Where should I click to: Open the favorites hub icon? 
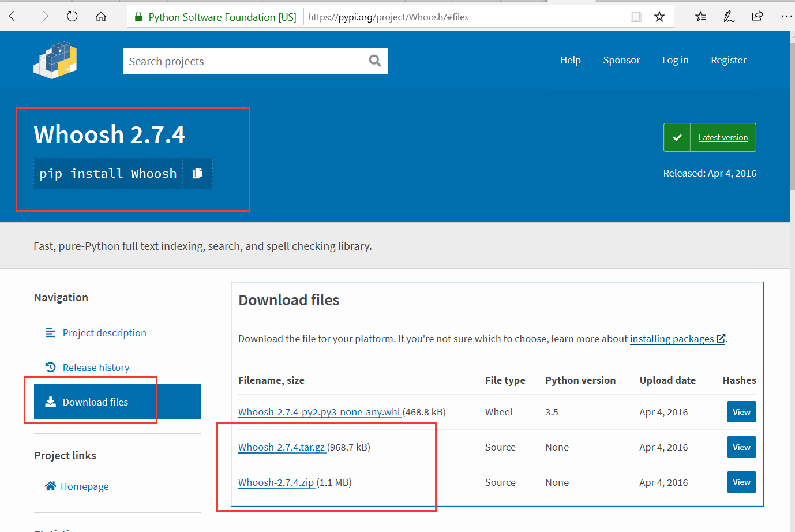[701, 16]
